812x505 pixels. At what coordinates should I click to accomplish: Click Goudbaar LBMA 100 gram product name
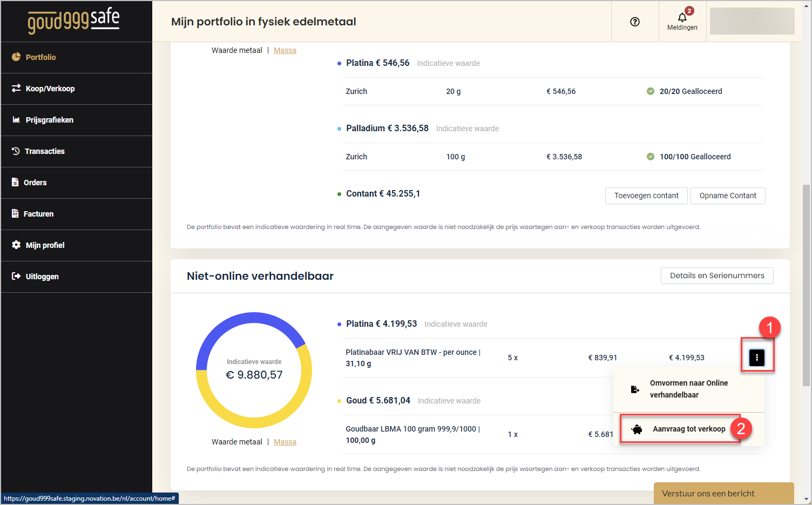413,434
